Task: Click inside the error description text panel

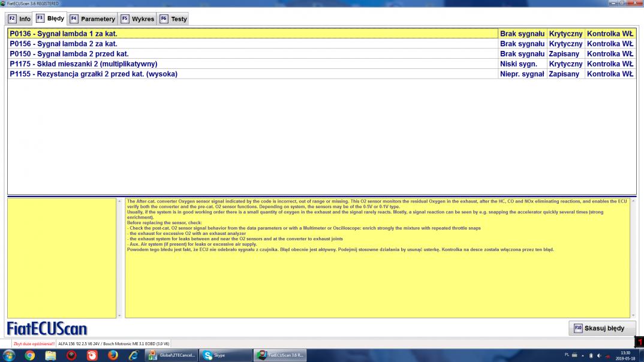Action: click(x=377, y=258)
